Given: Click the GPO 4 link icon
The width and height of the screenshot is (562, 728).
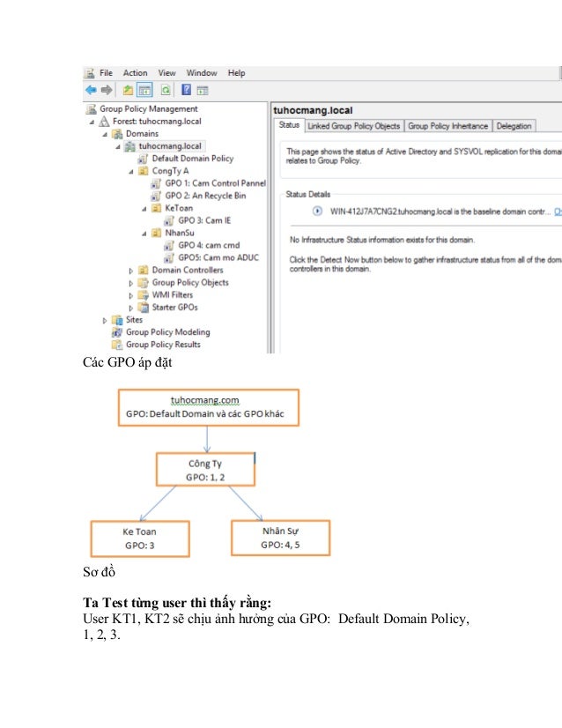Looking at the screenshot, I should pos(169,246).
